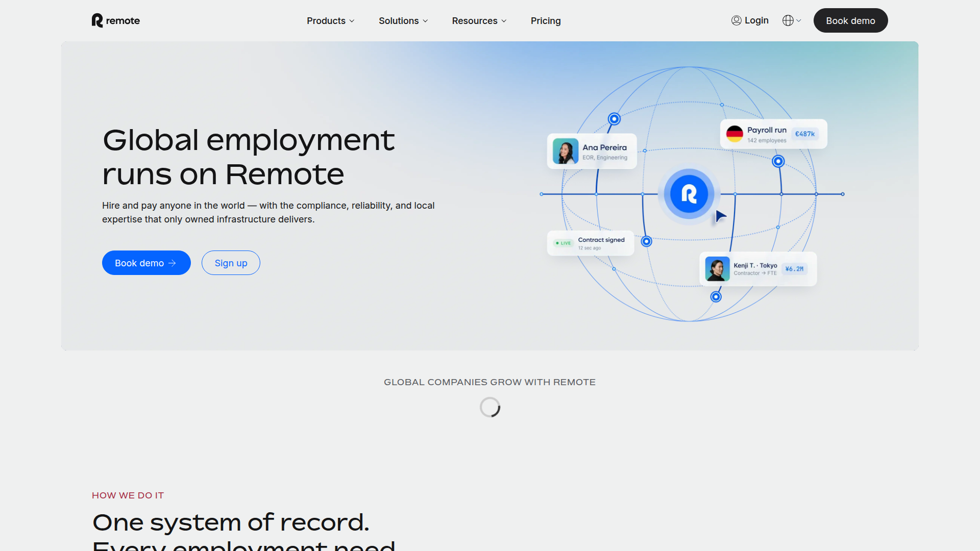This screenshot has width=980, height=551.
Task: Click the HOW WE DO IT label
Action: point(128,495)
